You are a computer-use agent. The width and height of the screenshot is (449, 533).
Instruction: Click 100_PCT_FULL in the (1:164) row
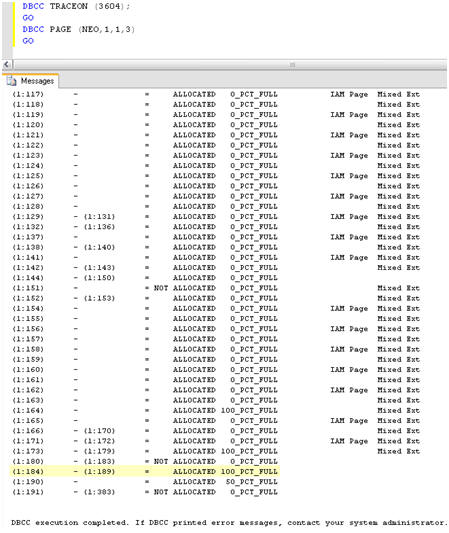pyautogui.click(x=249, y=410)
